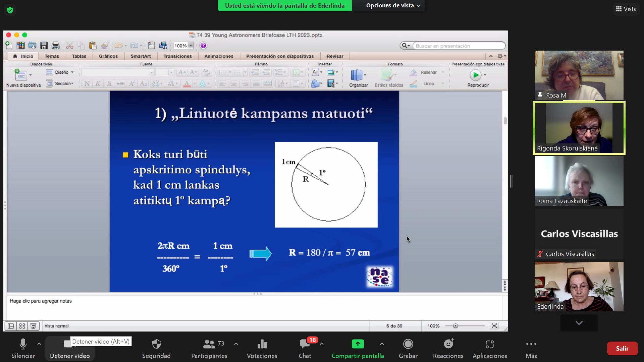Switch to slide sorter view button
The image size is (644, 362).
tap(22, 326)
